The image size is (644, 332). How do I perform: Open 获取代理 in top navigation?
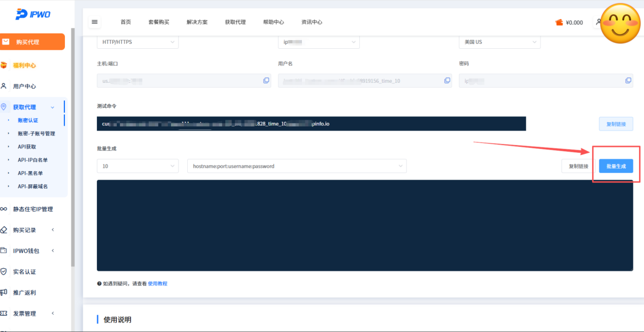point(235,22)
